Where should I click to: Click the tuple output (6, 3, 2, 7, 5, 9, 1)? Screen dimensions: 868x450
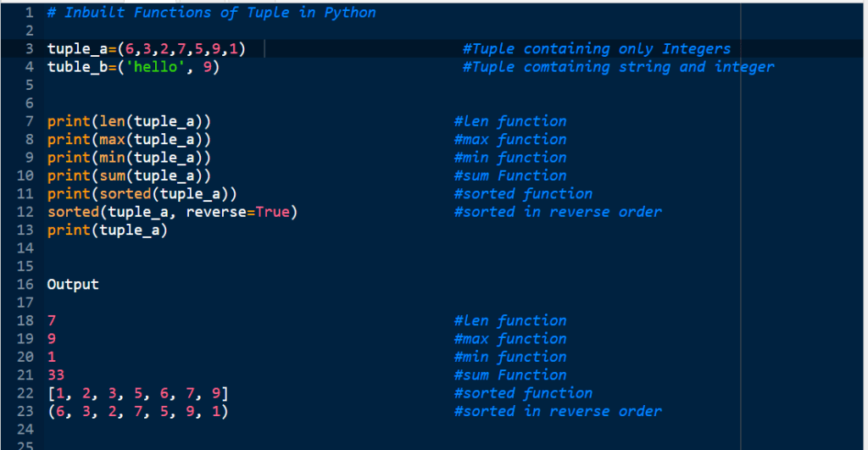tap(137, 412)
